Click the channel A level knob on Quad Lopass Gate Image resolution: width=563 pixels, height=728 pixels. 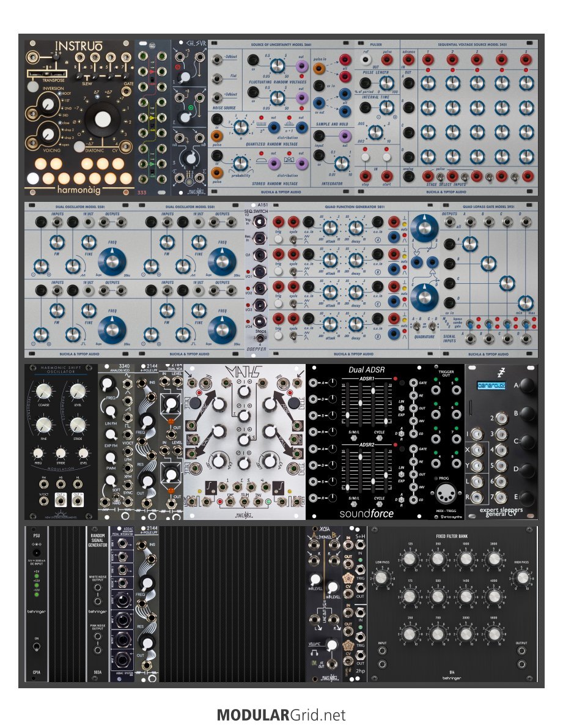pos(469,243)
